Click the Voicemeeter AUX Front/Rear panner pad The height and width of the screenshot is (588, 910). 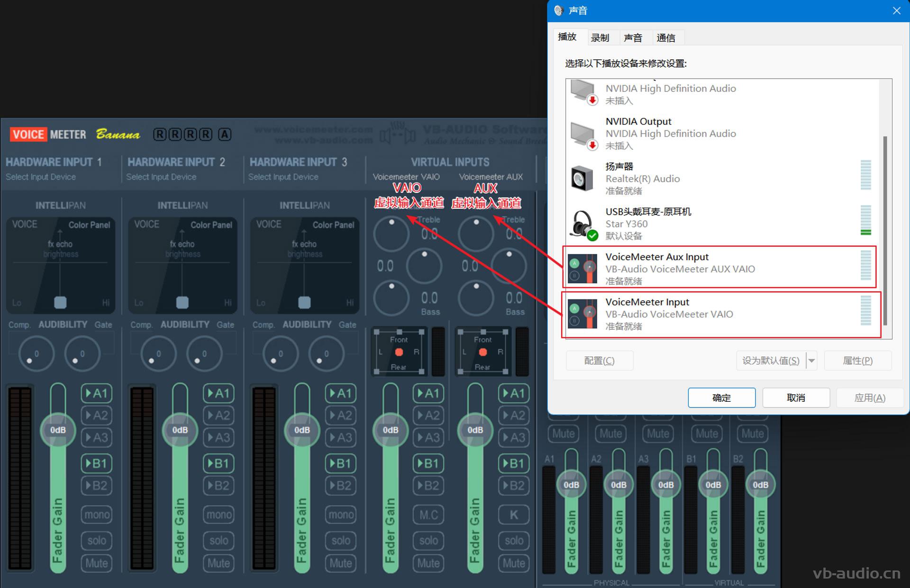[x=483, y=352]
